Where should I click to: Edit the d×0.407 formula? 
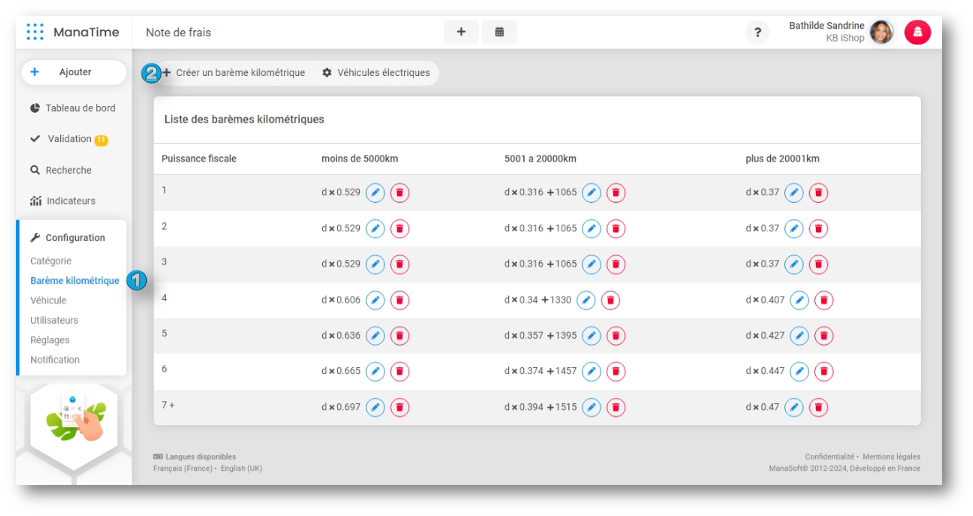799,300
